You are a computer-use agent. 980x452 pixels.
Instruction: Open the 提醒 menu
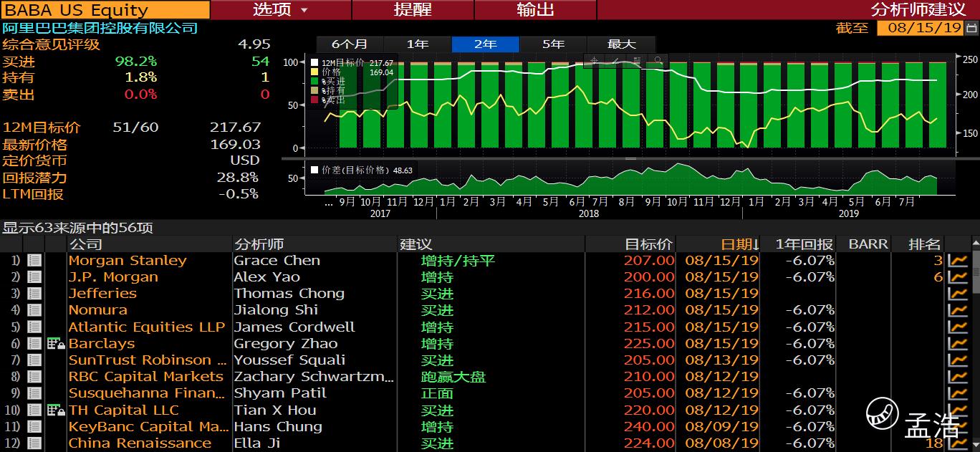(x=413, y=10)
